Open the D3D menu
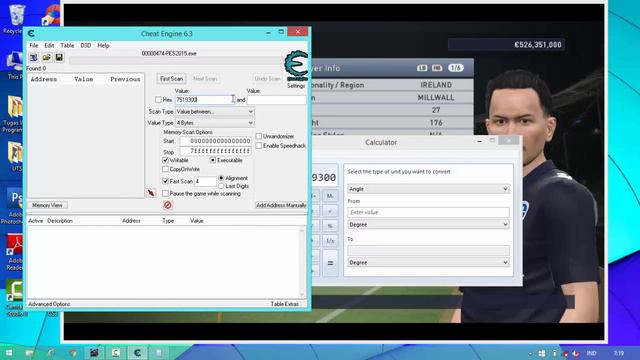 (86, 45)
